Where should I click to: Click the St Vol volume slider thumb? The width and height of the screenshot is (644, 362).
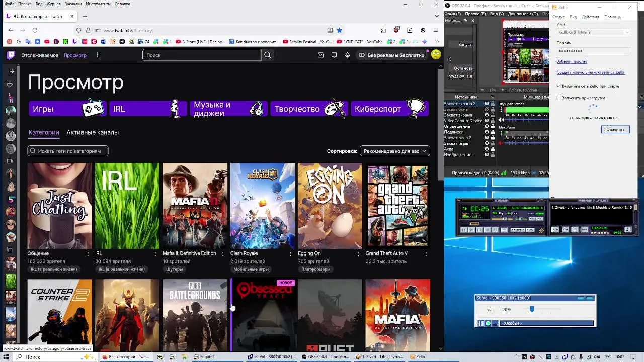coord(532,309)
